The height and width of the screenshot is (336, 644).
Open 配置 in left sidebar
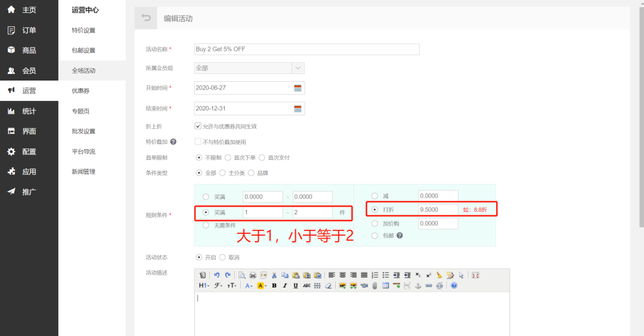coord(29,152)
